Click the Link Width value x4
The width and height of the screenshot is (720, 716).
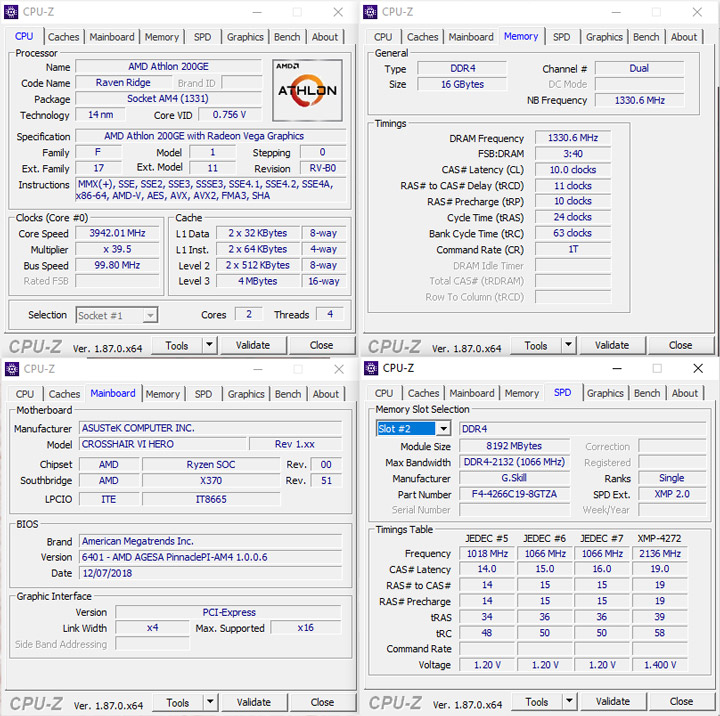[x=152, y=628]
